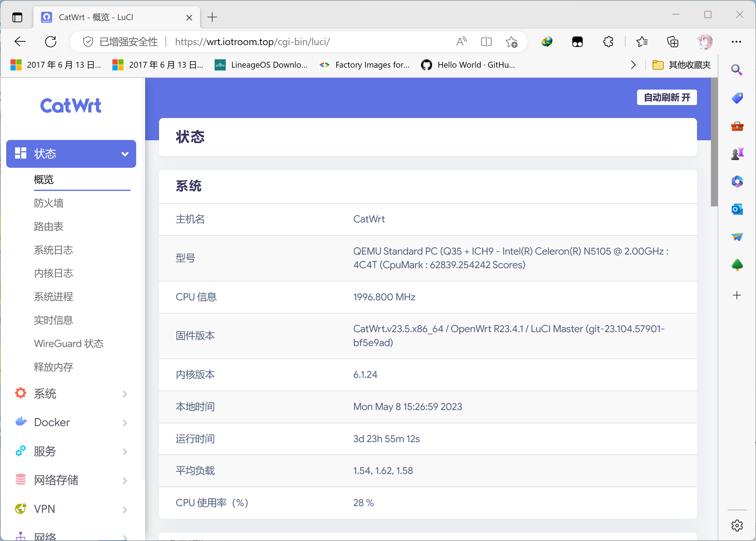Open the first 2017 年 6 月 13 日 bookmark
This screenshot has width=756, height=541.
pos(56,65)
